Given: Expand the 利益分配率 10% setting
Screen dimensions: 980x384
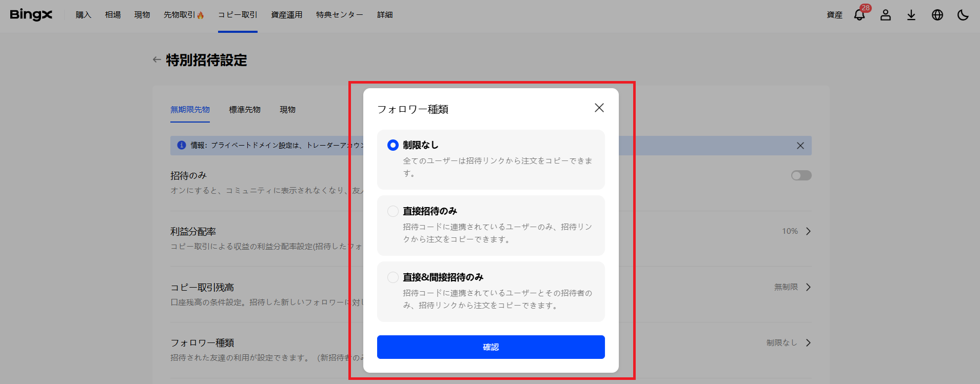Looking at the screenshot, I should (808, 231).
